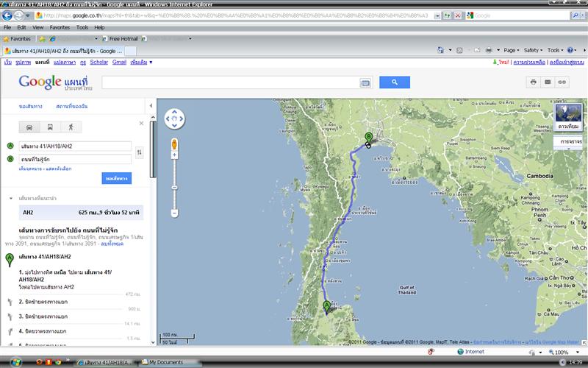This screenshot has width=588, height=368.
Task: Switch to public transit mode icon
Action: 50,127
